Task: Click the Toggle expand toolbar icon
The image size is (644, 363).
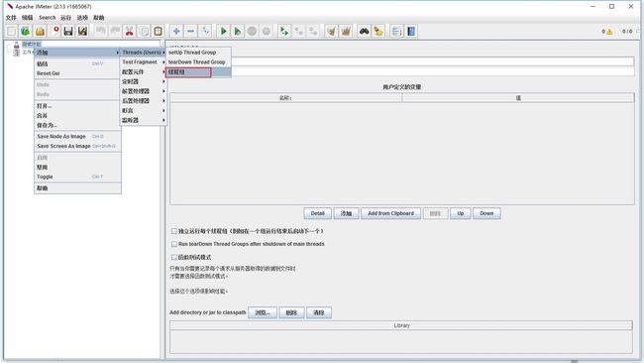Action: (x=205, y=32)
